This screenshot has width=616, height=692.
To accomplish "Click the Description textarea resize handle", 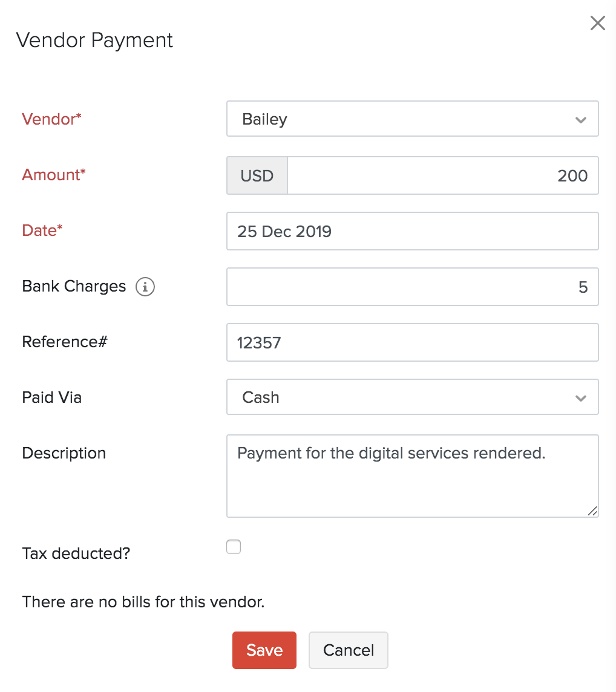I will [x=592, y=511].
